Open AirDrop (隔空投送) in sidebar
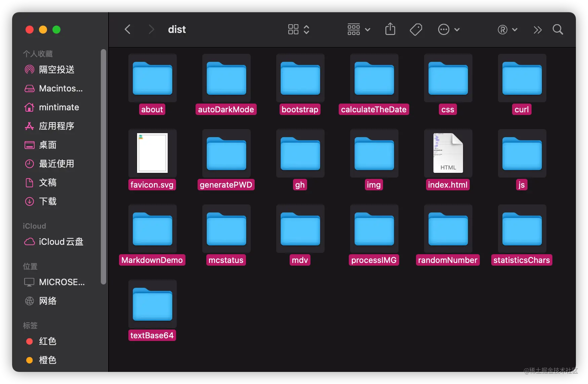This screenshot has width=588, height=384. coord(56,70)
